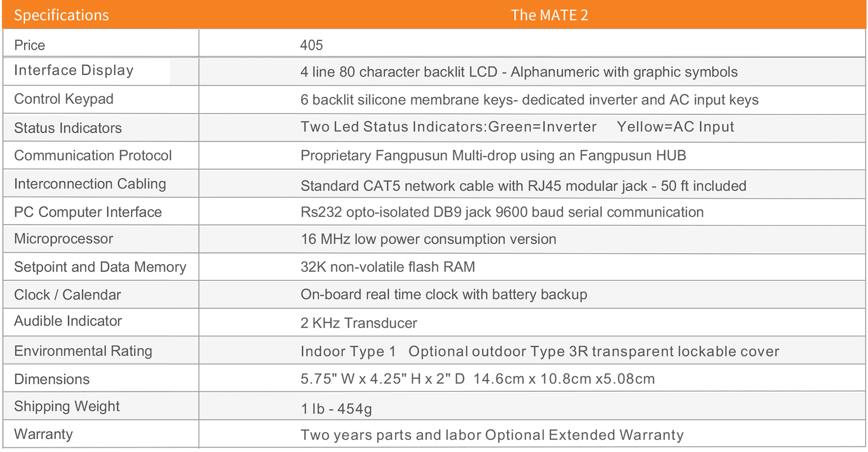
Task: Select the Control Keypad row label
Action: tap(64, 99)
